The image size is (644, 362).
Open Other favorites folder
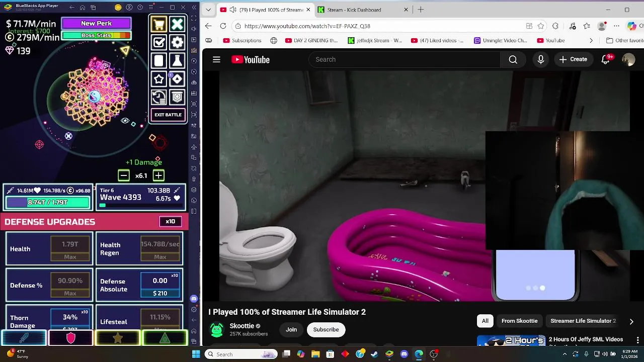[624, 40]
